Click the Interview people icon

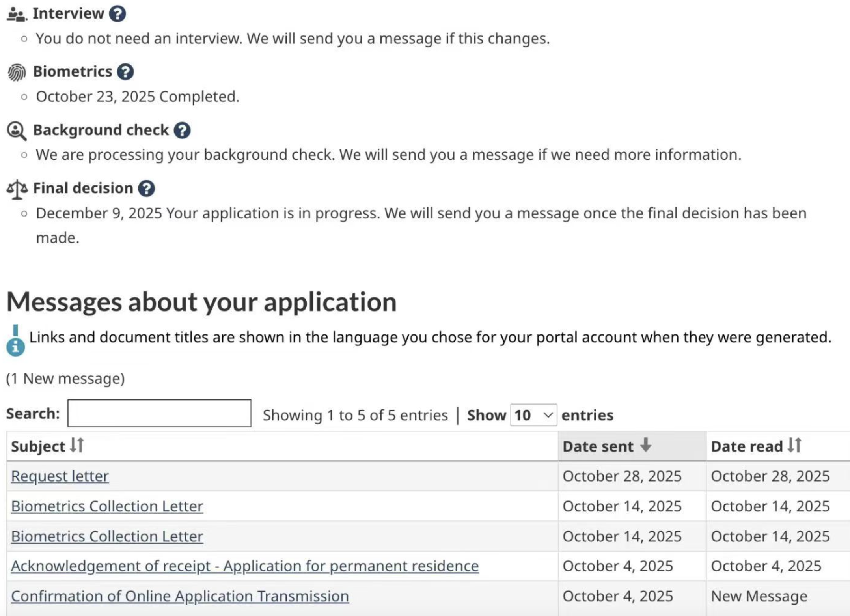tap(17, 15)
